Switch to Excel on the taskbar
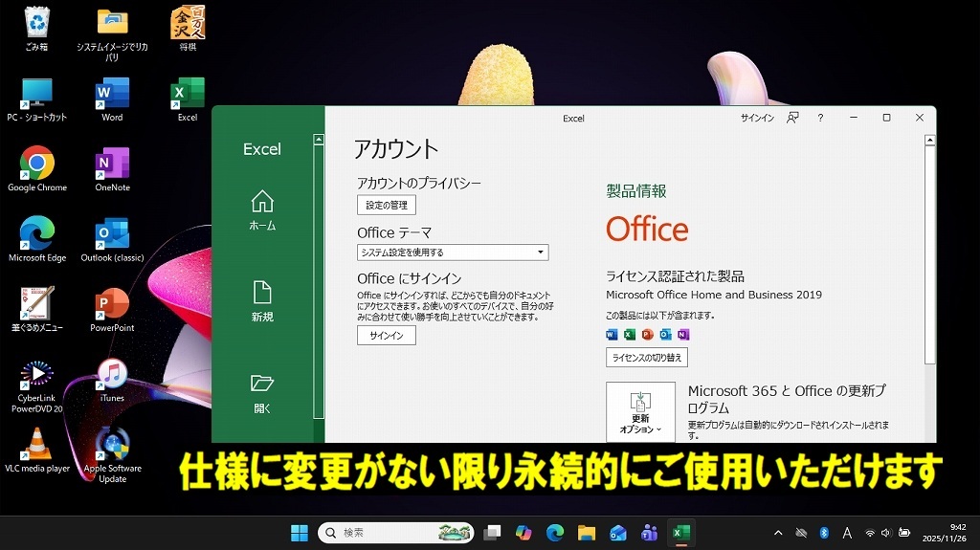 tap(680, 533)
